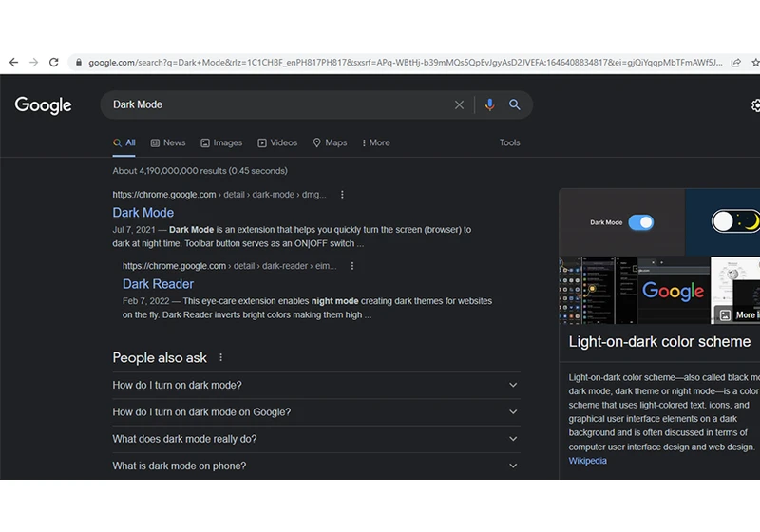Click the Light-on-dark color scheme heading

pos(659,342)
